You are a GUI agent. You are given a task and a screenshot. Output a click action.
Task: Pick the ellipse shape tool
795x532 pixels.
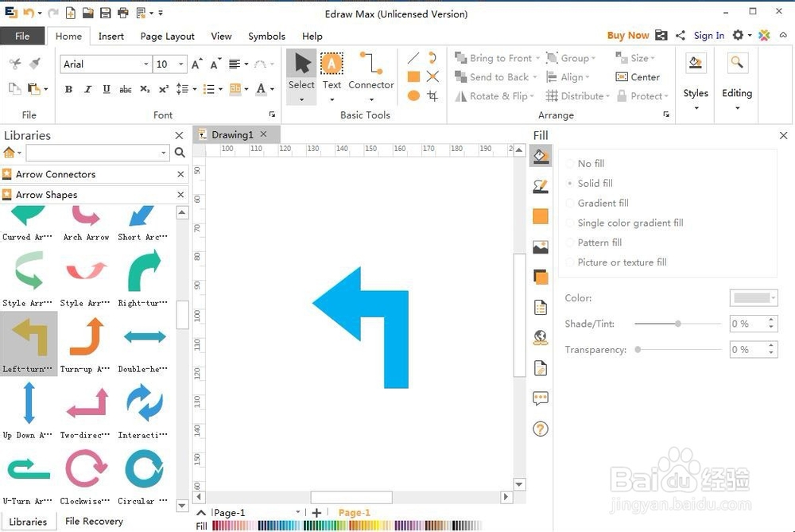[x=413, y=95]
